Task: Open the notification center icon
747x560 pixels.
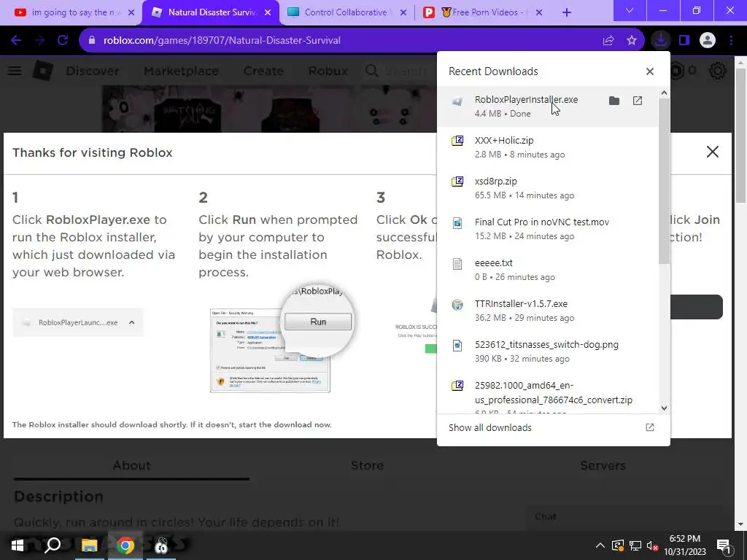Action: (724, 545)
